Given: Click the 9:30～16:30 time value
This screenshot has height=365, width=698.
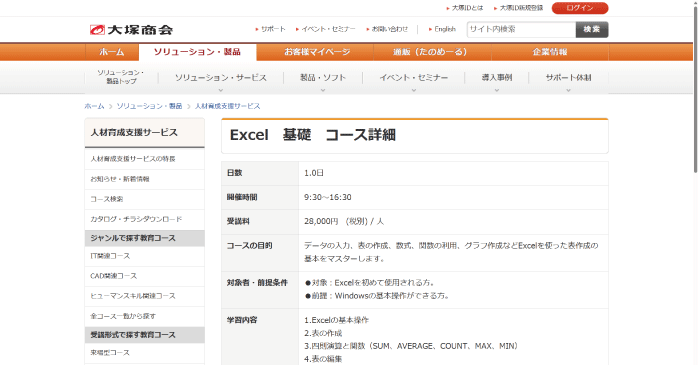Looking at the screenshot, I should pos(328,197).
